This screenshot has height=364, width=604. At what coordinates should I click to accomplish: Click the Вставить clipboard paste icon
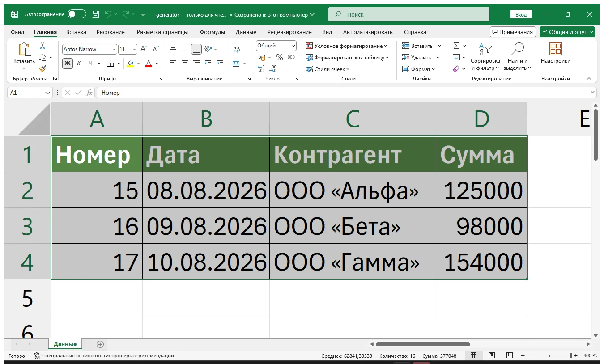(24, 50)
